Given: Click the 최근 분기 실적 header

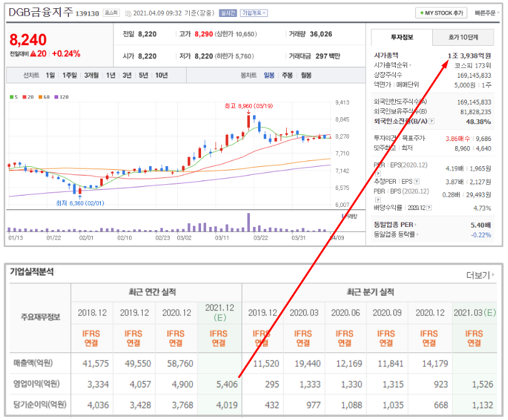Looking at the screenshot, I should pyautogui.click(x=370, y=292).
